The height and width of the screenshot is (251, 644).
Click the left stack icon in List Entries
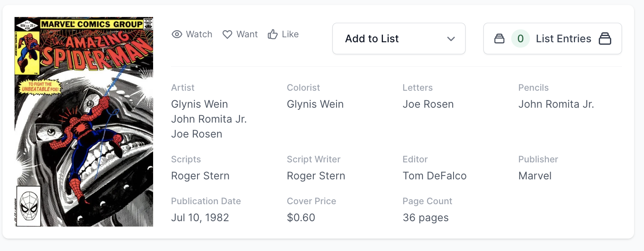tap(499, 39)
